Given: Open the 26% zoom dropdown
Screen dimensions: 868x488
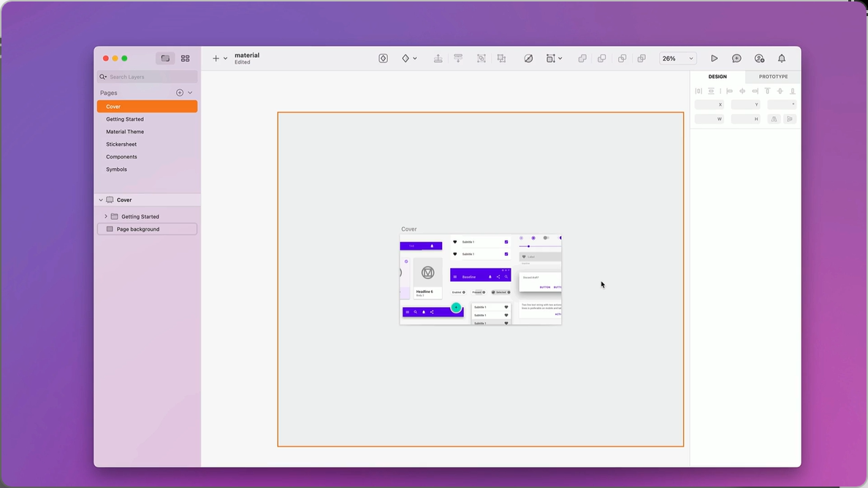Looking at the screenshot, I should pos(677,58).
